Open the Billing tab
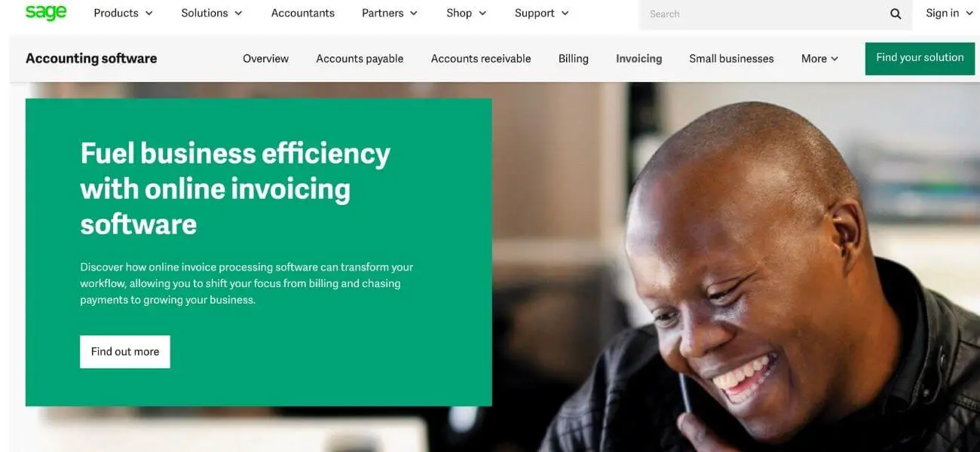The height and width of the screenshot is (452, 980). pos(574,59)
